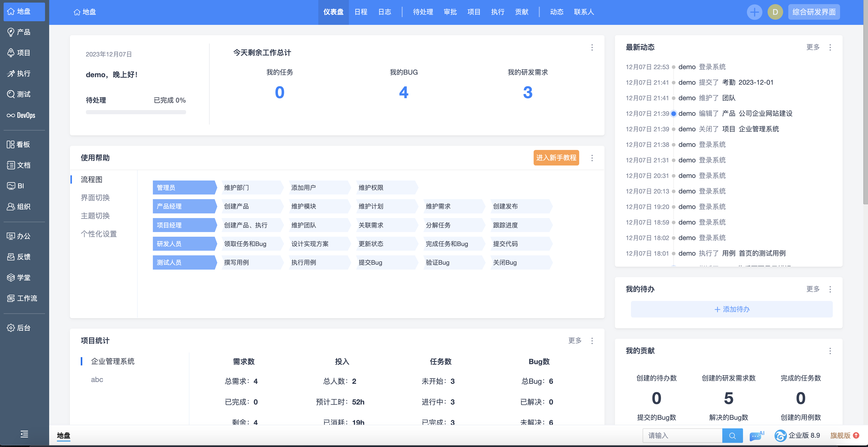Screen dimensions: 868x447
Task: Click the 添加待办 button
Action: click(x=732, y=309)
